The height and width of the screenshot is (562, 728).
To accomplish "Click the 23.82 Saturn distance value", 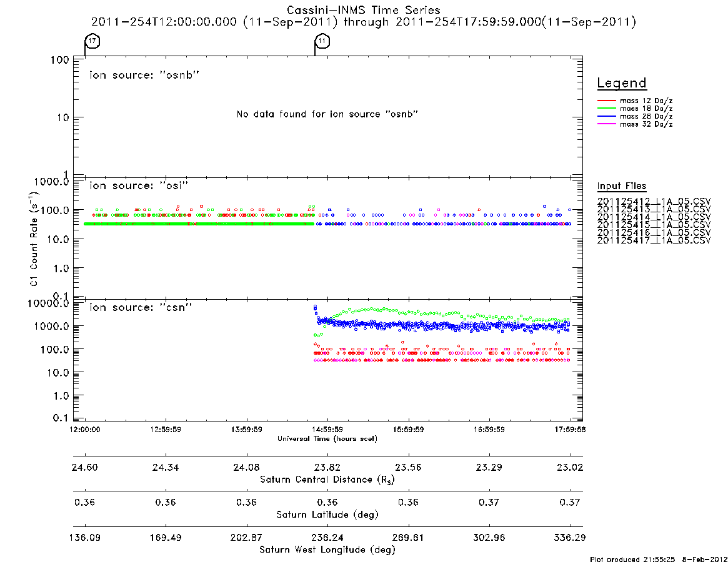I will pos(327,467).
